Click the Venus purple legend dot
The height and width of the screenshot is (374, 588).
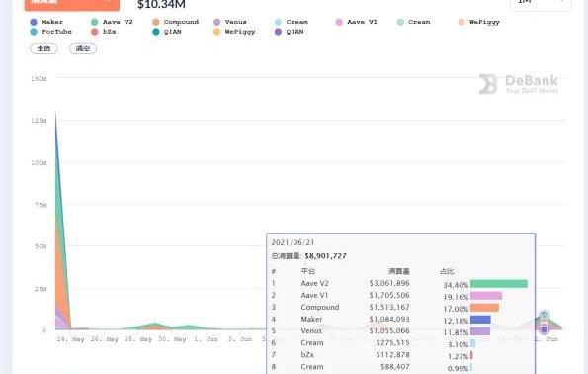217,22
